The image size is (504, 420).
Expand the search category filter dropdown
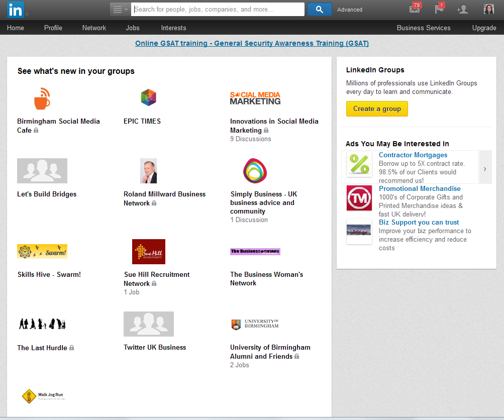[x=120, y=10]
